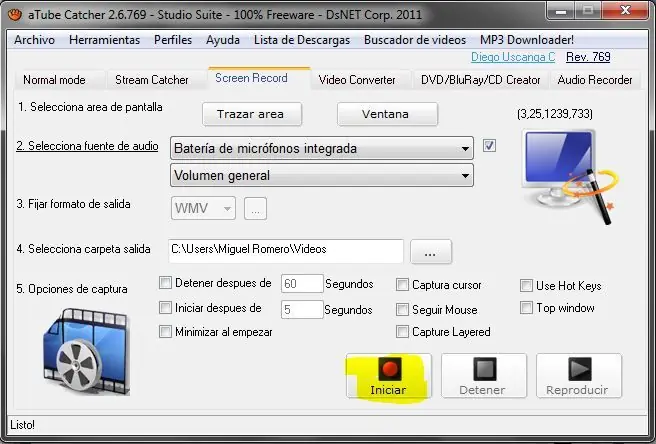This screenshot has height=444, width=656.
Task: Click the output folder path field
Action: [x=286, y=251]
